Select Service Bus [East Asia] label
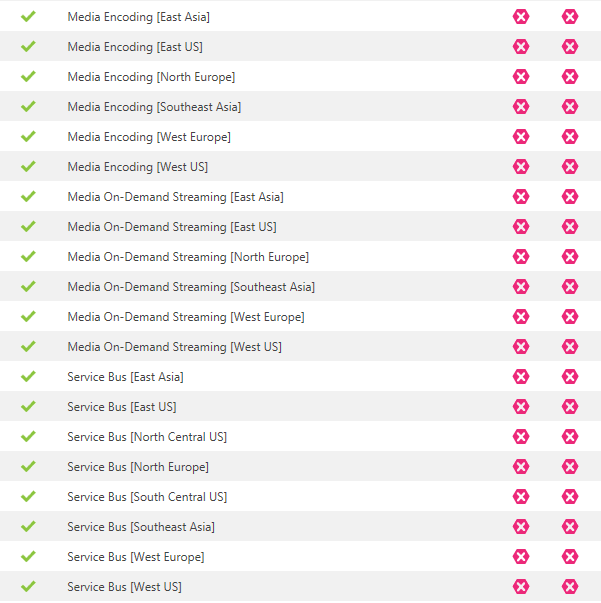The height and width of the screenshot is (603, 601). (125, 377)
